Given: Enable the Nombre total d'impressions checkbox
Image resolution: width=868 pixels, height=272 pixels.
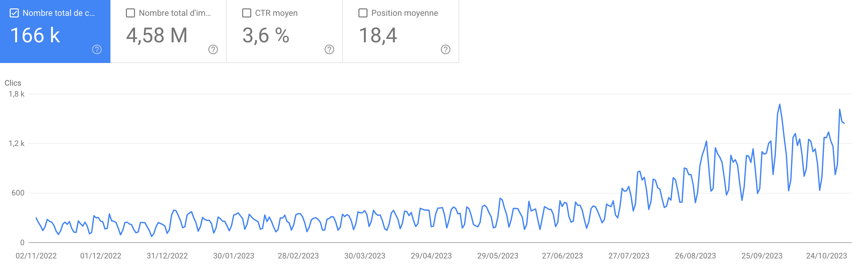Looking at the screenshot, I should pos(130,13).
